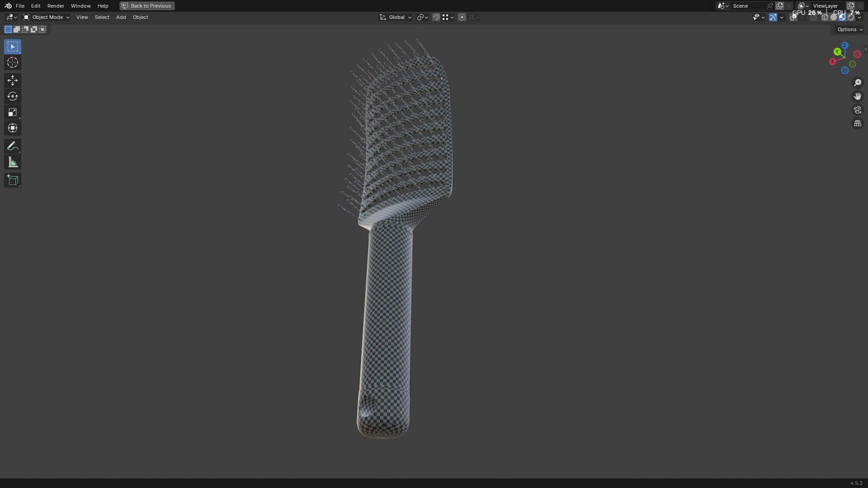Viewport: 868px width, 488px height.
Task: Select the Add Cube tool
Action: click(x=12, y=180)
